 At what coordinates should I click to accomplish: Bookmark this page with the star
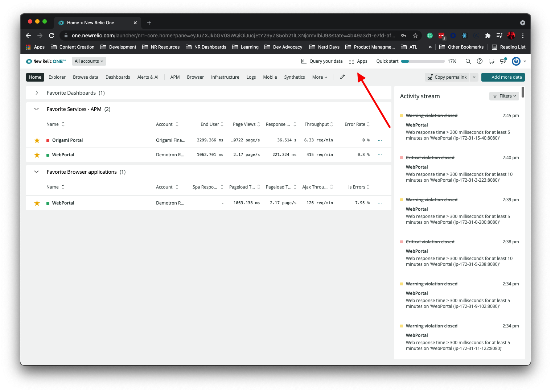click(415, 36)
